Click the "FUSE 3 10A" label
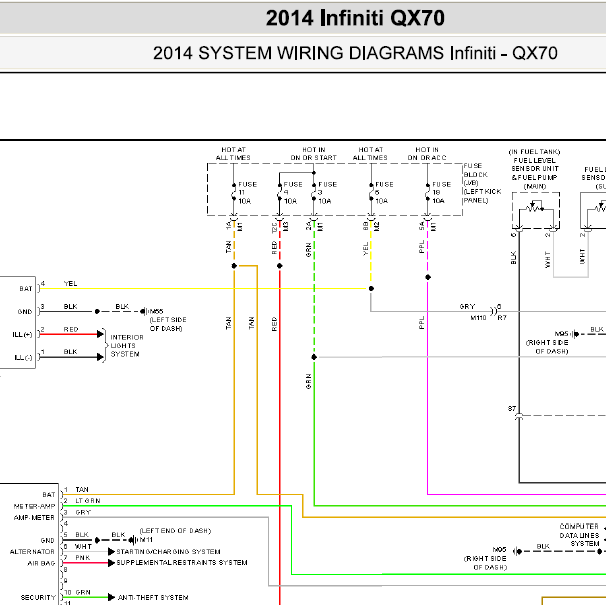This screenshot has width=606, height=605. point(327,193)
